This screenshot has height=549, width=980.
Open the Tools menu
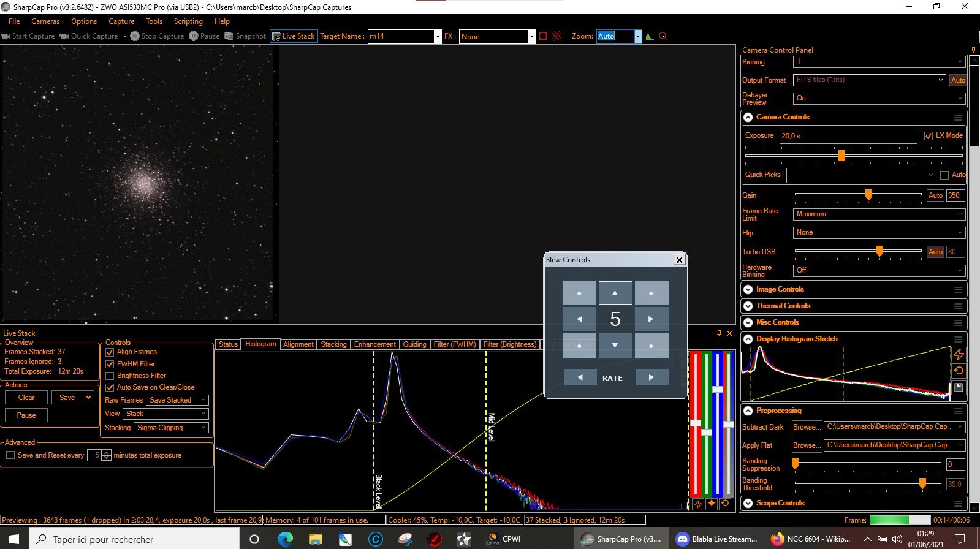tap(154, 21)
